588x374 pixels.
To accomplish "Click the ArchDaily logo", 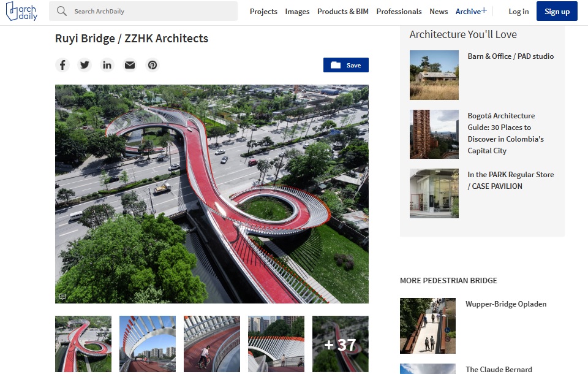I will click(x=22, y=11).
